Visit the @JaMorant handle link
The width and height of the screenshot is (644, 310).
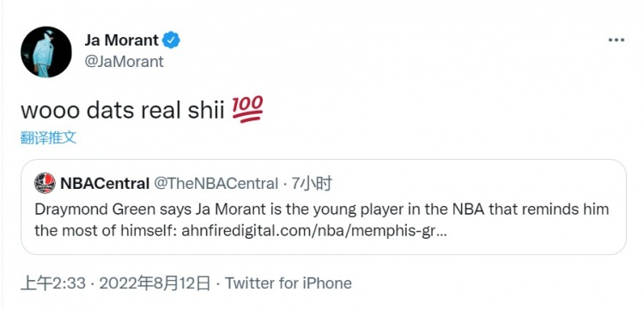[124, 62]
